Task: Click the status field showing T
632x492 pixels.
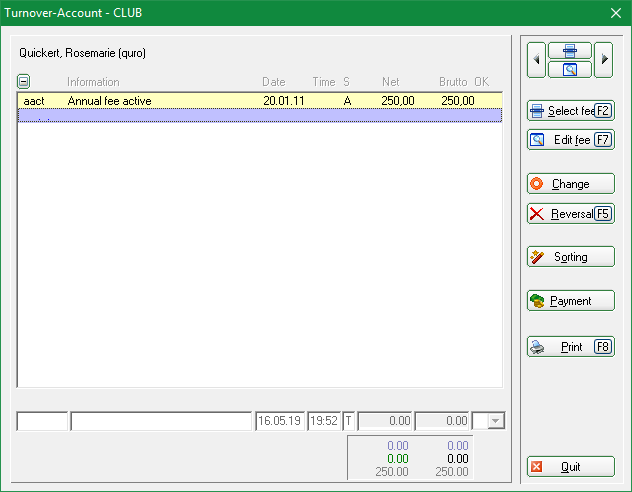Action: (x=349, y=421)
